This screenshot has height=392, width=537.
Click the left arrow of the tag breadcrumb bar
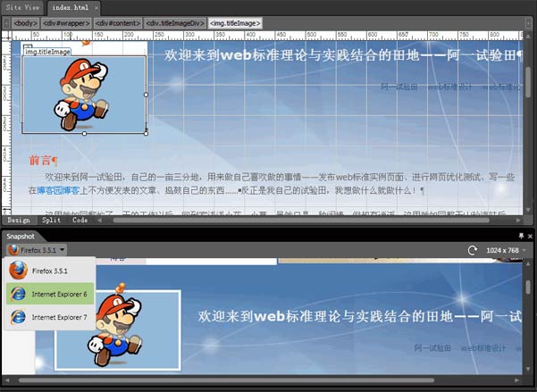coord(6,23)
